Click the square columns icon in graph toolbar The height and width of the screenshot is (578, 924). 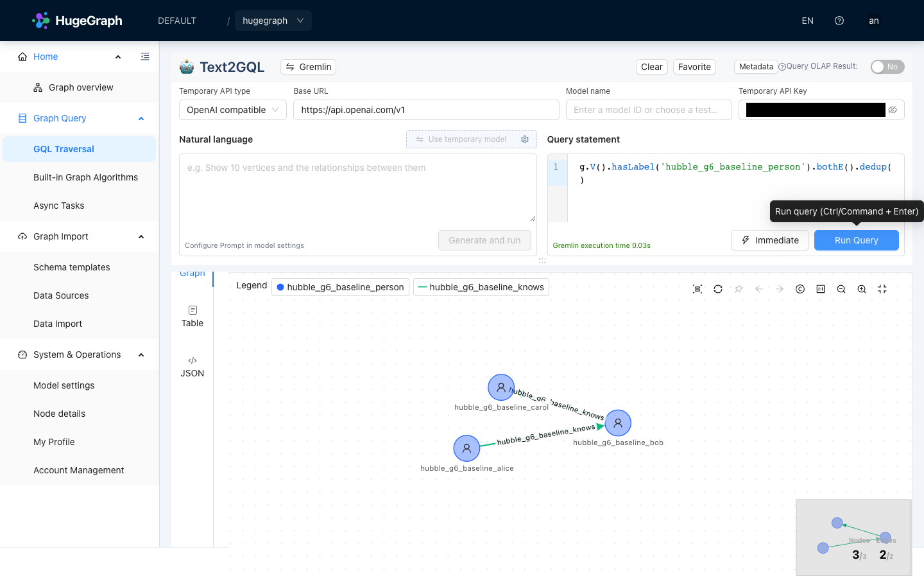(x=821, y=289)
